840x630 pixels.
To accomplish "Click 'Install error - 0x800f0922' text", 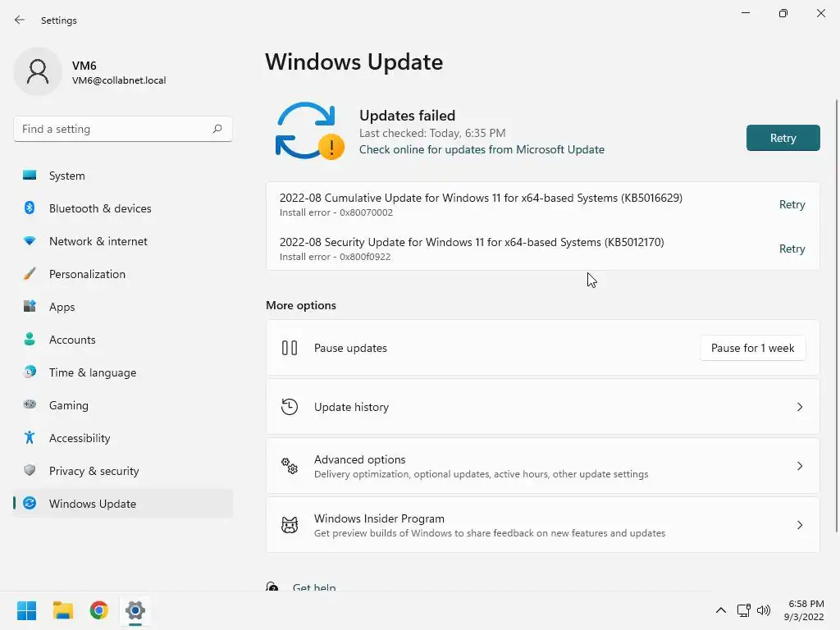I will [335, 257].
